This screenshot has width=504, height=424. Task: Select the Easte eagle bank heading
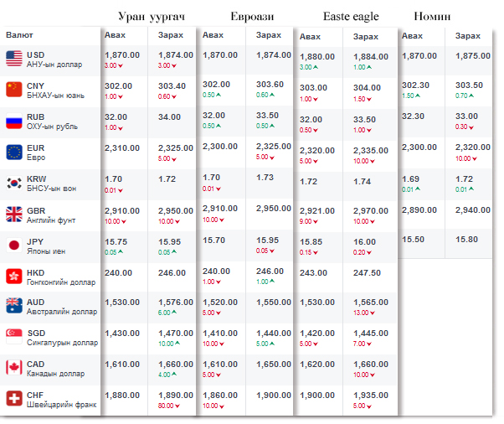tap(351, 17)
